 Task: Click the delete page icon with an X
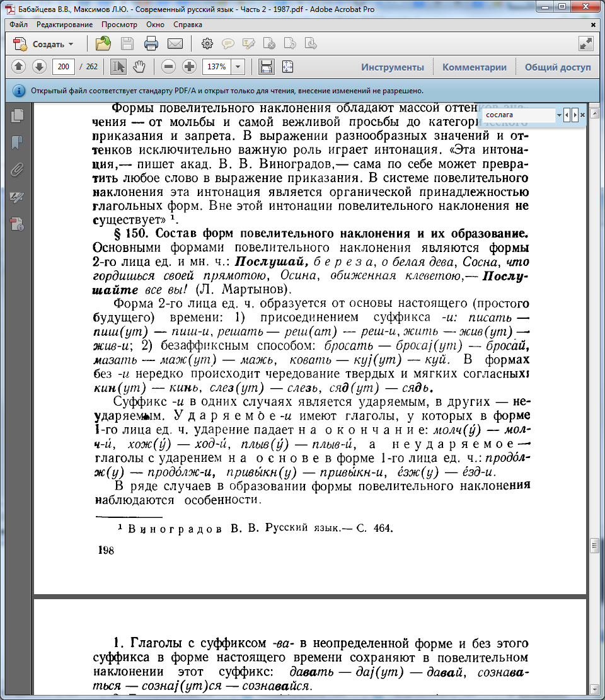(269, 43)
